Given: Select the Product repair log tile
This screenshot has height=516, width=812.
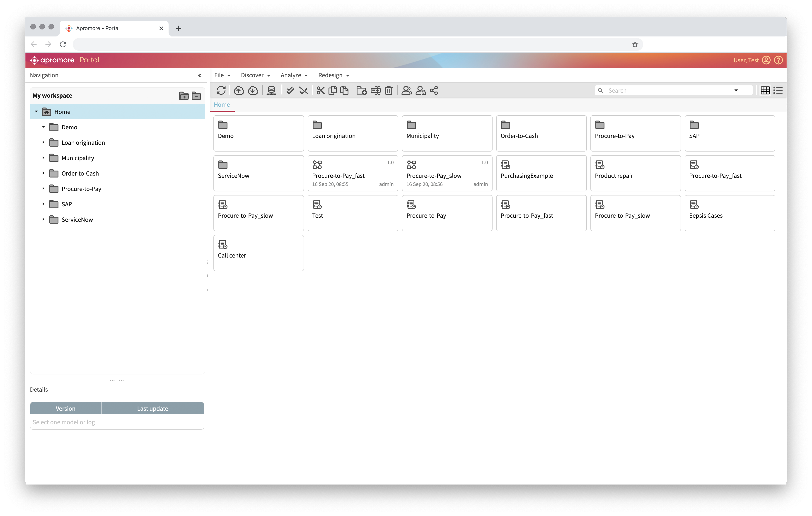Looking at the screenshot, I should (635, 173).
